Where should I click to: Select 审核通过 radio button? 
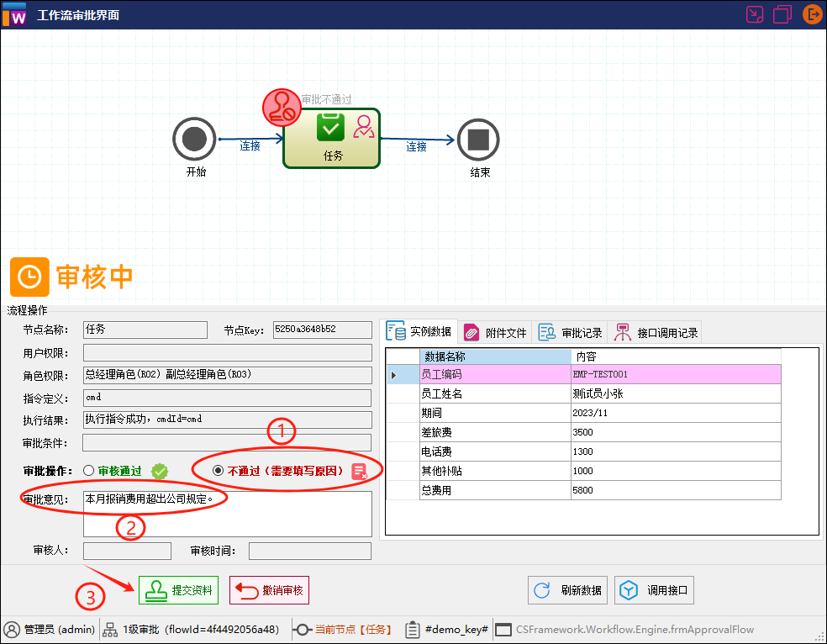tap(88, 471)
